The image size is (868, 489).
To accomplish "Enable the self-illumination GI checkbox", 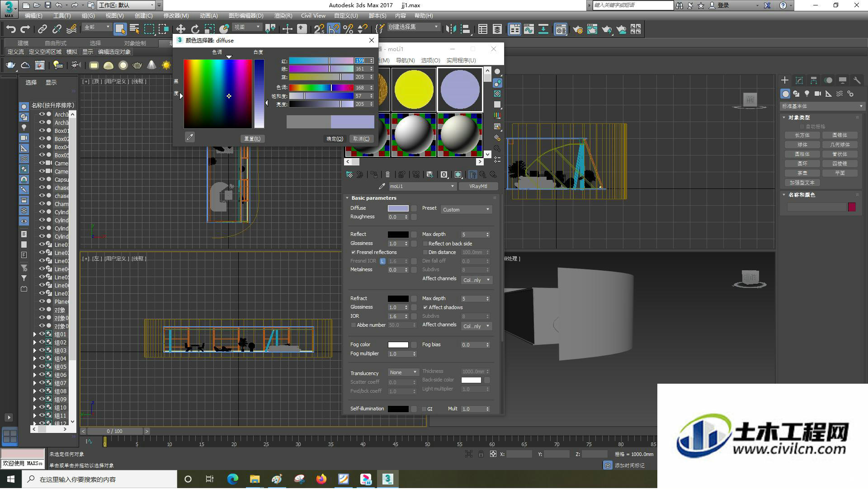I will click(x=424, y=409).
